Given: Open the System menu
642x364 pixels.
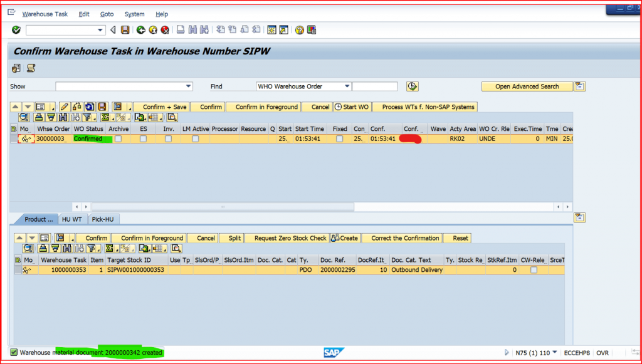Looking at the screenshot, I should (x=134, y=14).
